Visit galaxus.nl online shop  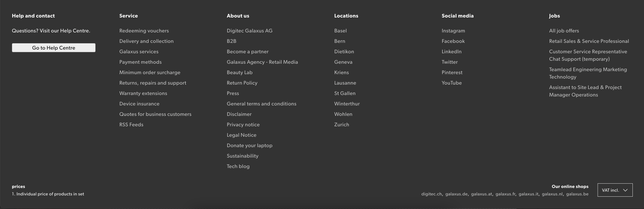552,194
